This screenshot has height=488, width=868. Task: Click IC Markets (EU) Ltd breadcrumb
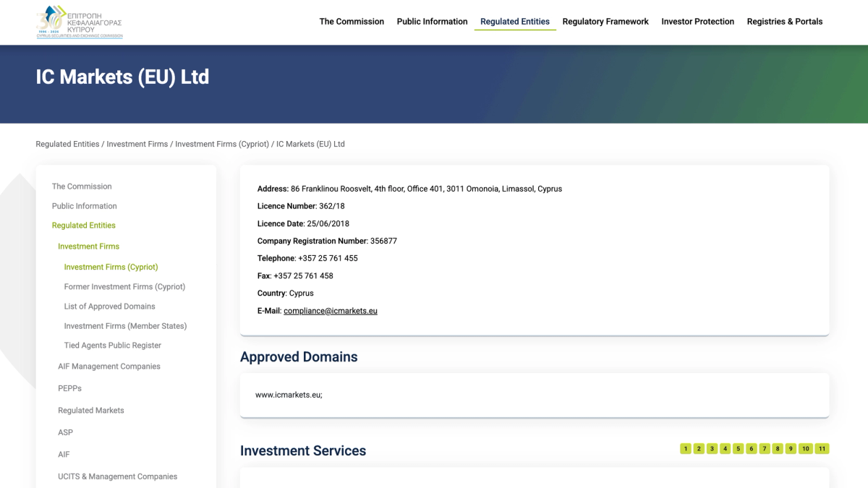(310, 144)
